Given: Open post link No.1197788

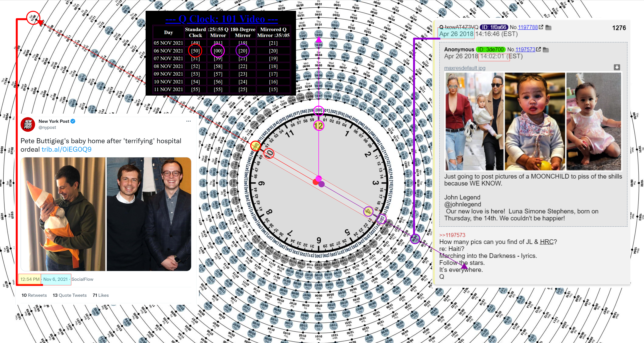Looking at the screenshot, I should pos(528,27).
